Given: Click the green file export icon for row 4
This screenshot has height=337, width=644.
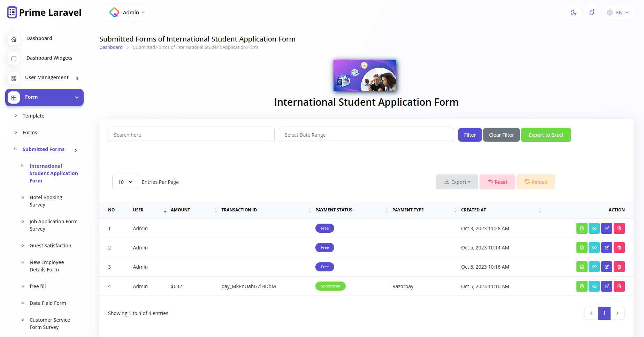Looking at the screenshot, I should (x=582, y=286).
